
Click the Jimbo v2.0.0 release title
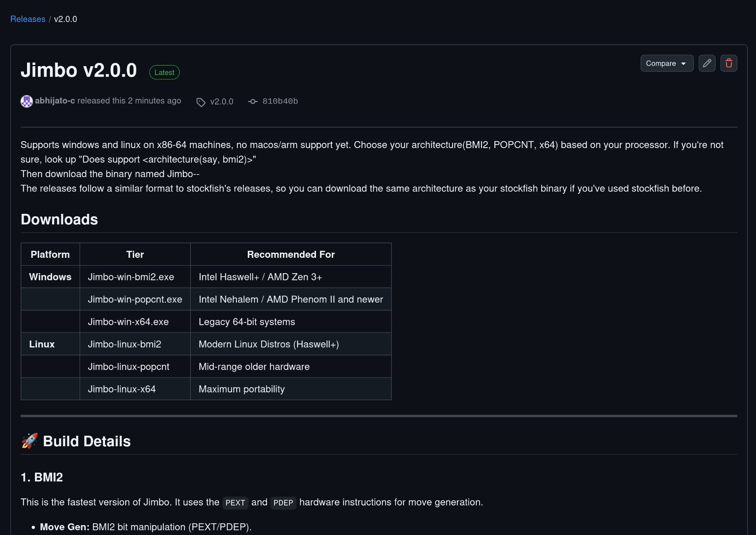[x=79, y=70]
